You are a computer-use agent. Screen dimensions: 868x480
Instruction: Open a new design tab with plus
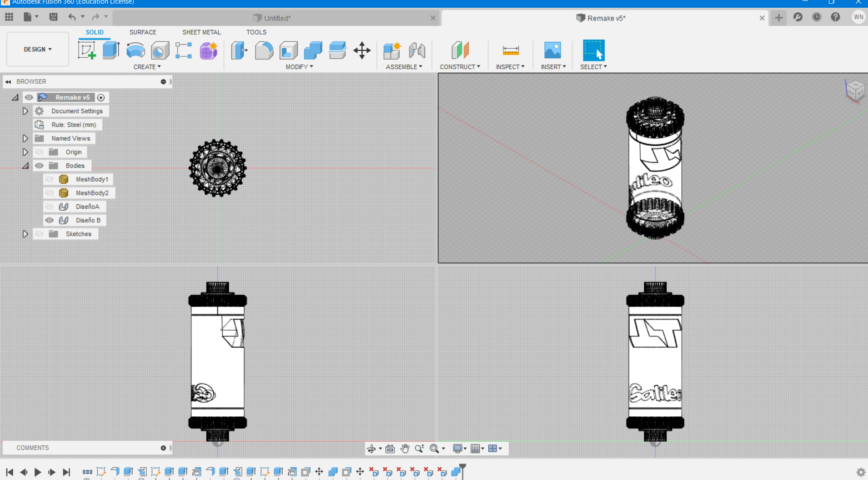click(x=779, y=18)
